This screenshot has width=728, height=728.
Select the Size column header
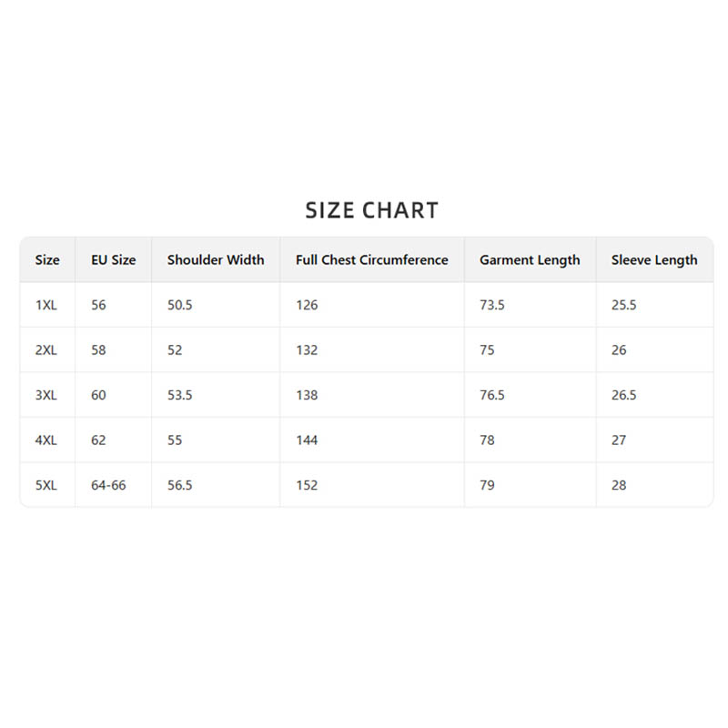tap(47, 260)
